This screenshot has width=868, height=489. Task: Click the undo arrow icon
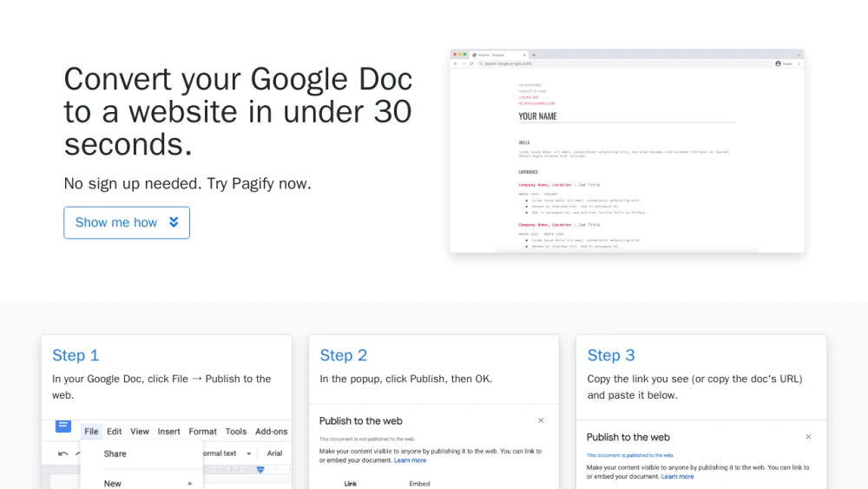tap(63, 453)
